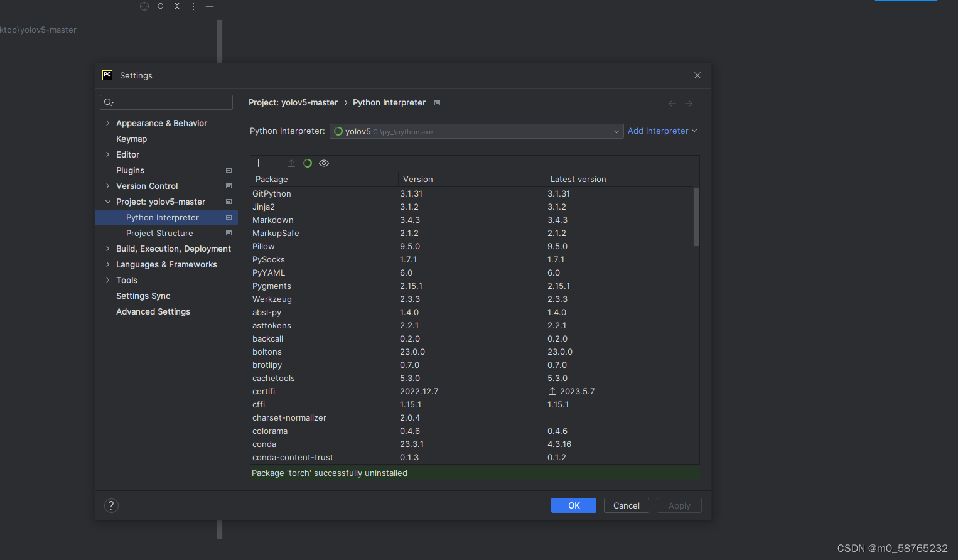
Task: Click the Cancel button
Action: click(x=626, y=505)
